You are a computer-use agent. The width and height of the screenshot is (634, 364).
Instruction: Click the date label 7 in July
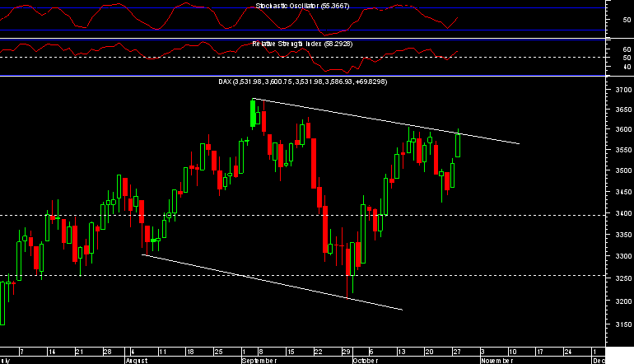(x=22, y=352)
